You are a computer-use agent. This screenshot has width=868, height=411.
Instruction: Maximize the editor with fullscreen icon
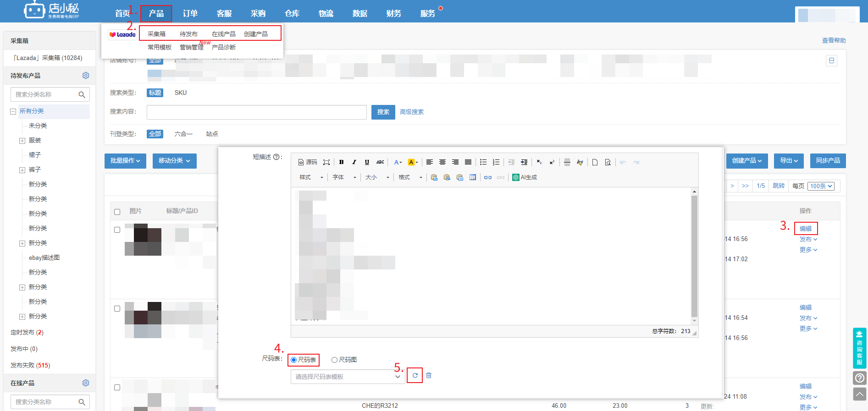point(326,162)
